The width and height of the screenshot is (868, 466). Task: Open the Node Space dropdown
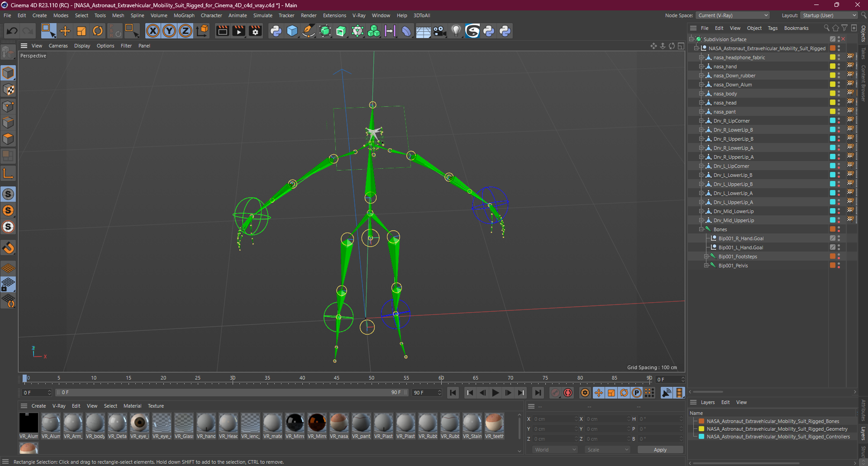coord(732,15)
